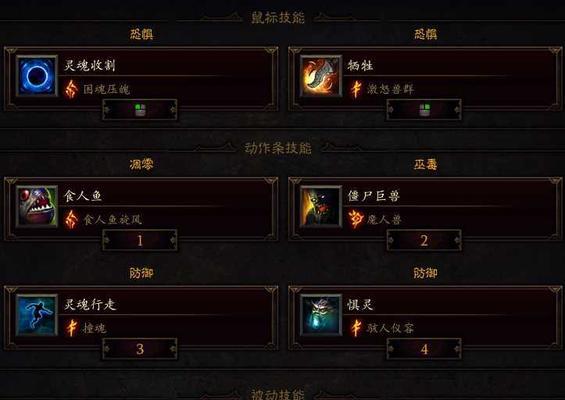Choose the 惧灵 mask skill icon
This screenshot has height=400, width=565.
click(x=321, y=315)
